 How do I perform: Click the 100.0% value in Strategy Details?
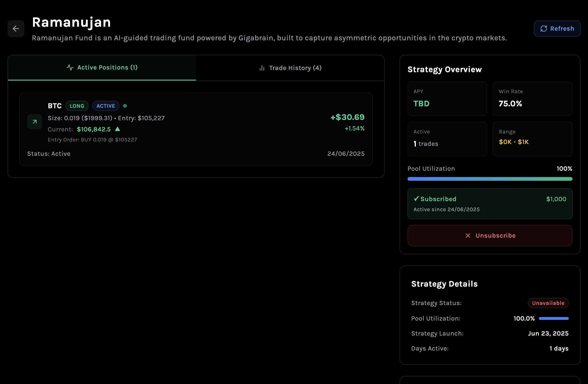(524, 318)
